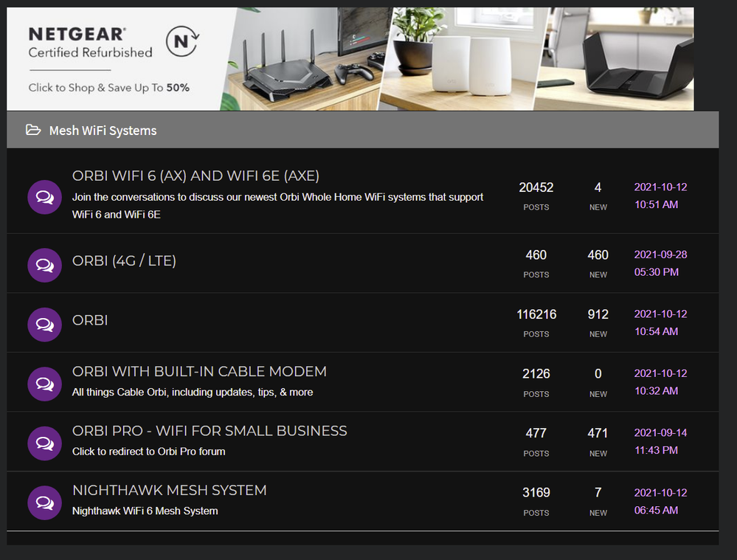
Task: Click the 0 new count for cable modem Orbi
Action: [598, 374]
